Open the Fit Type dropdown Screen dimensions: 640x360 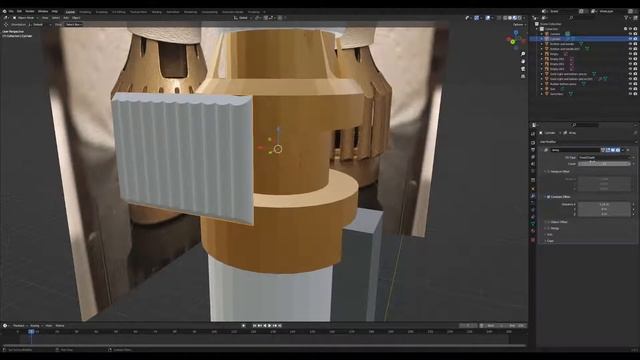coord(604,158)
